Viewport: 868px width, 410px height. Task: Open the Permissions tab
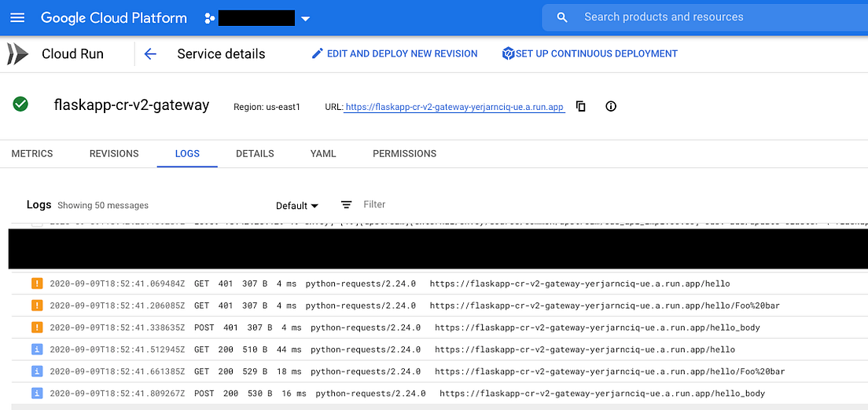click(405, 154)
